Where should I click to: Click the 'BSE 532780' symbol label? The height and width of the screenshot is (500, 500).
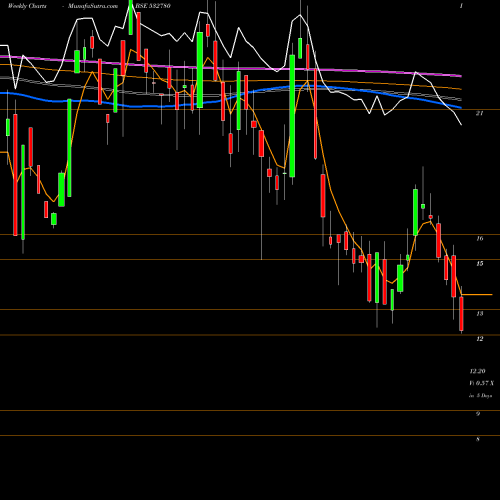coord(153,6)
